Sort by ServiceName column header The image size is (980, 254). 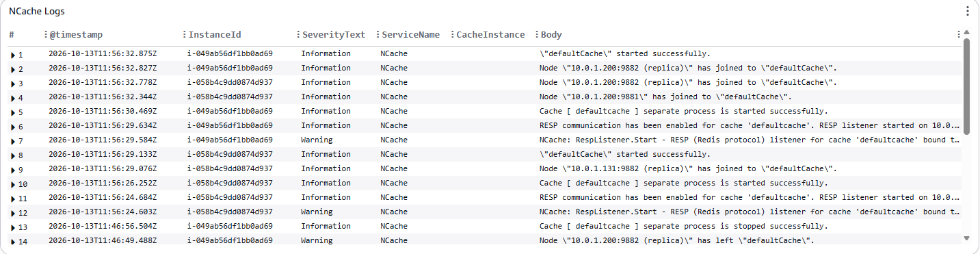pos(411,34)
